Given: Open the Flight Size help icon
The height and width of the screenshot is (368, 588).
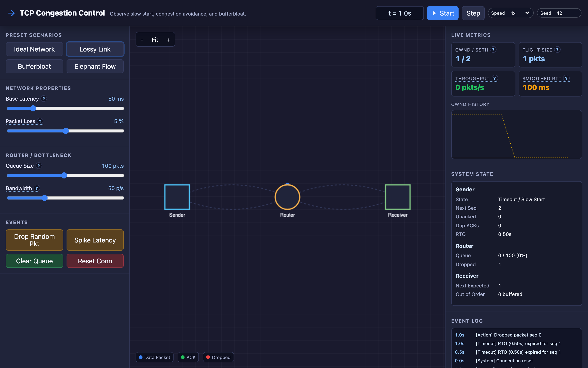Looking at the screenshot, I should tap(557, 50).
